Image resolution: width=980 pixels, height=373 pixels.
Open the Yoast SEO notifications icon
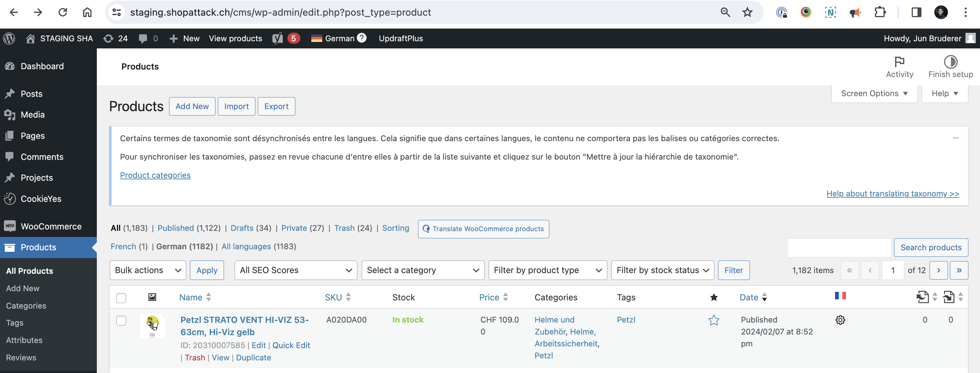(286, 39)
